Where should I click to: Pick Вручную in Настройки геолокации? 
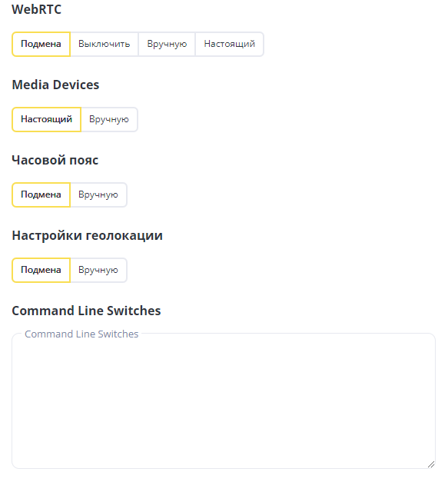tap(98, 270)
